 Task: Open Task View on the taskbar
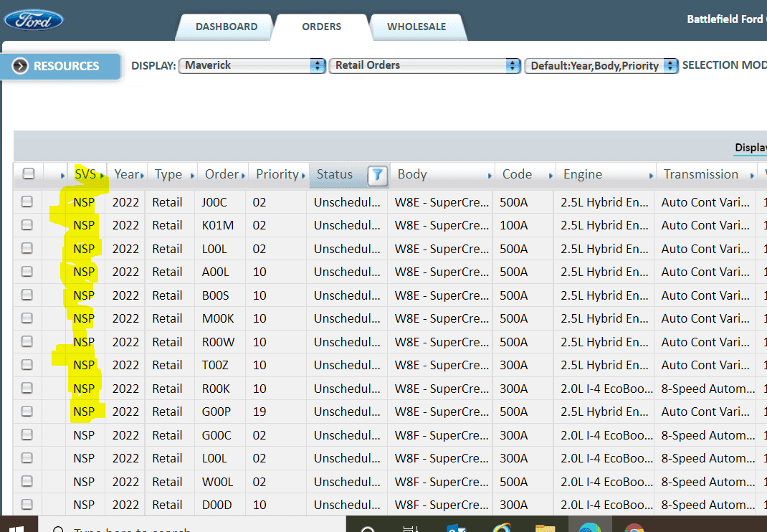pos(411,528)
